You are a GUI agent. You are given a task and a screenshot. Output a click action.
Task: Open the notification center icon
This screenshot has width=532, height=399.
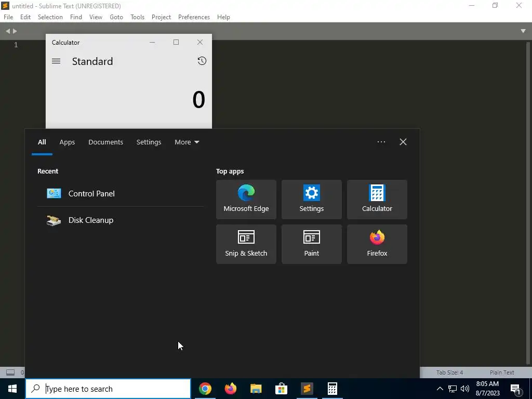click(515, 389)
